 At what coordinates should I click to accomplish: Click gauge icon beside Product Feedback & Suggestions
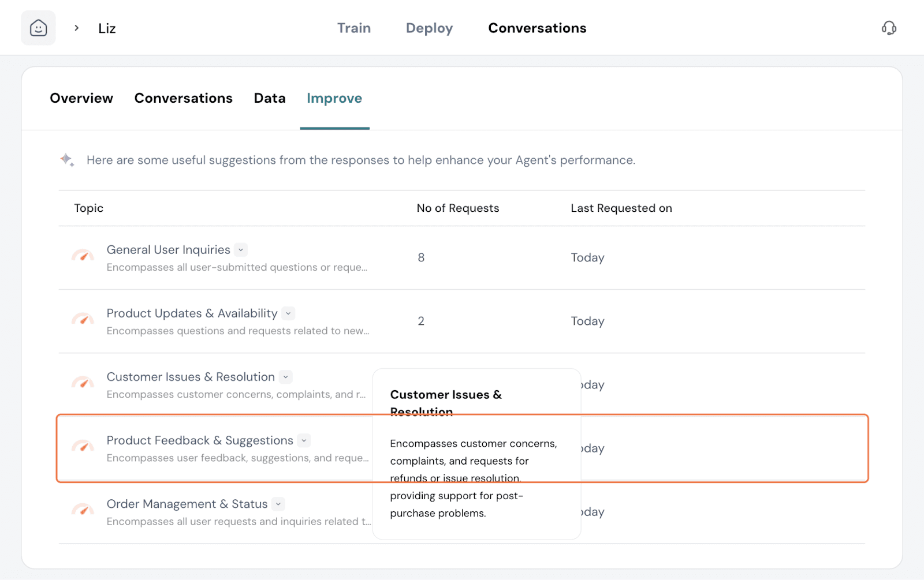[83, 446]
